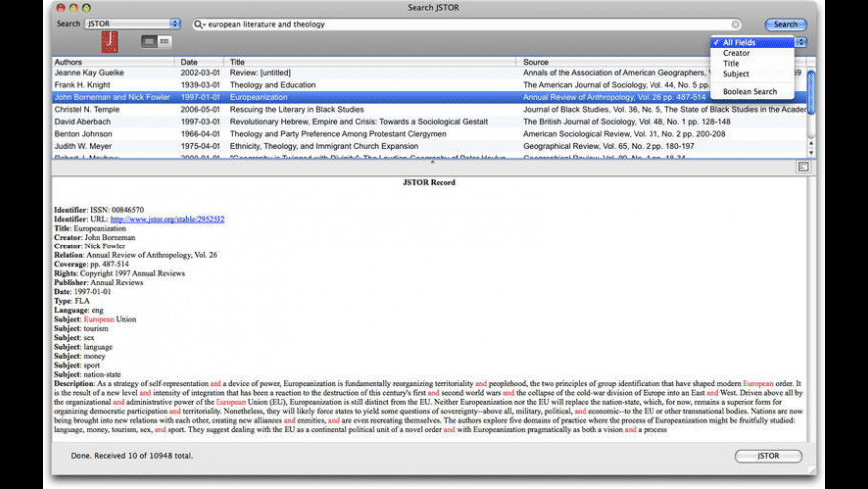Click title 'Rescuing the Literary in Black Studies'
868x489 pixels.
297,109
